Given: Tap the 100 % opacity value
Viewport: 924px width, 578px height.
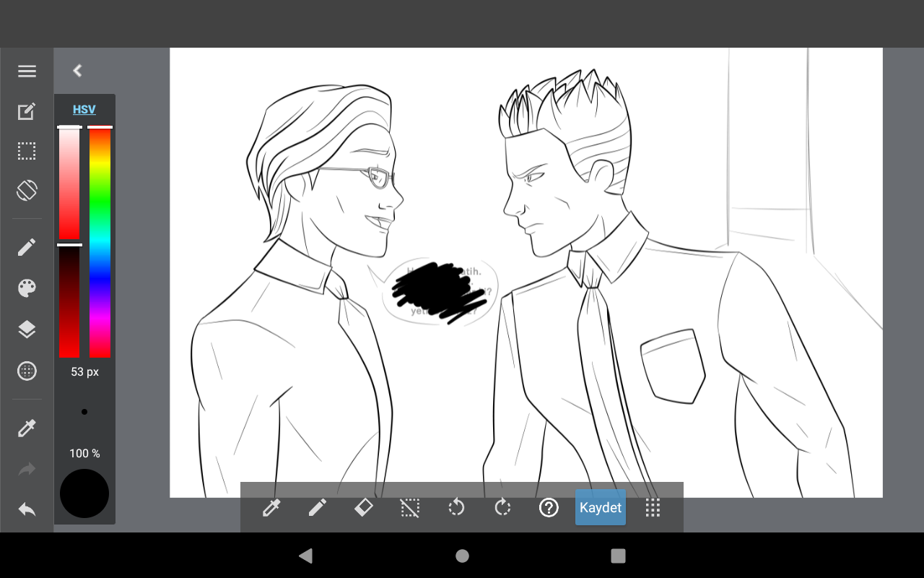Looking at the screenshot, I should click(84, 454).
